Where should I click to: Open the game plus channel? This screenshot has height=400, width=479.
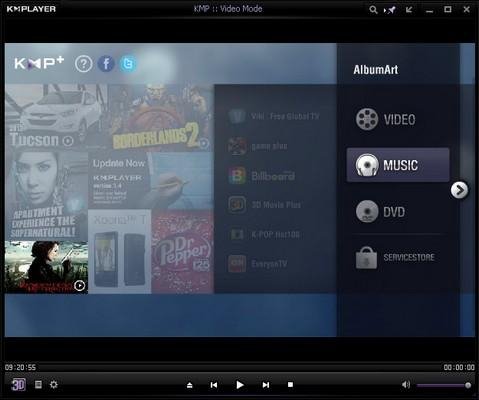tap(258, 146)
